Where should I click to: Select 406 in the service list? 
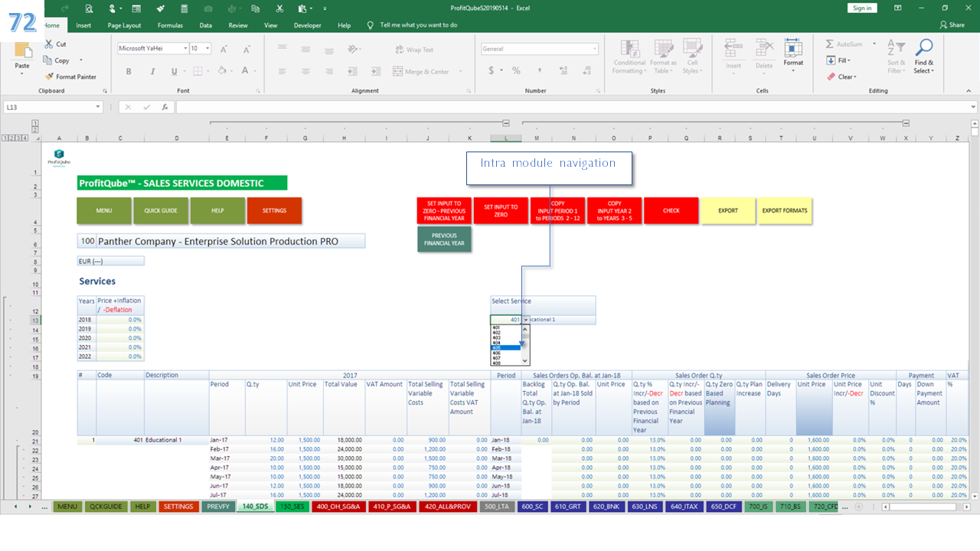(x=505, y=353)
